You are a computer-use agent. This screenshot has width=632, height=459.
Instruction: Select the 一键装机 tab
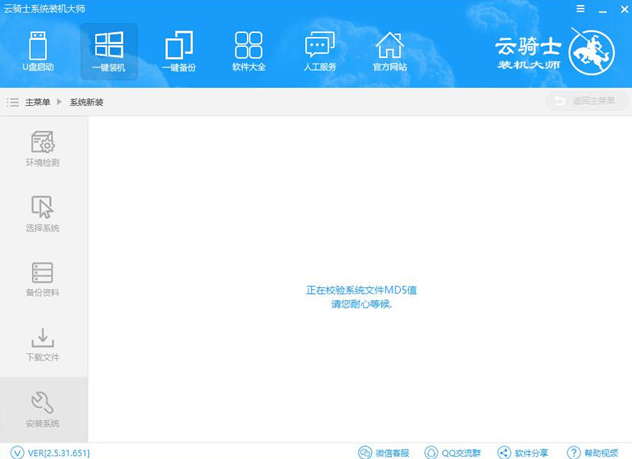tap(109, 52)
